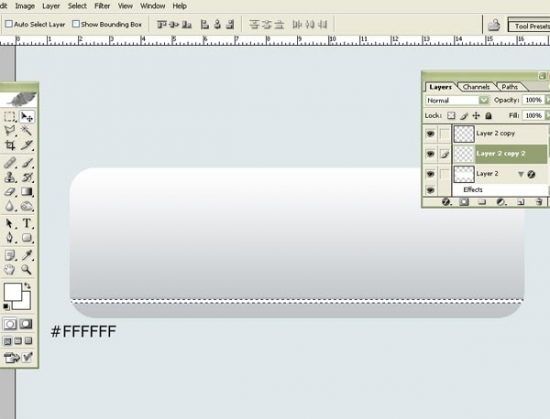Open the Filter menu
550x419 pixels.
(x=102, y=6)
